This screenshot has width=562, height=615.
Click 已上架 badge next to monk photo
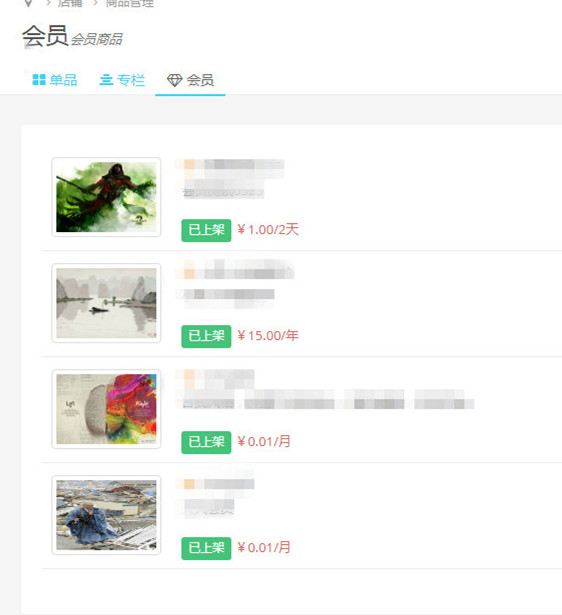(206, 548)
